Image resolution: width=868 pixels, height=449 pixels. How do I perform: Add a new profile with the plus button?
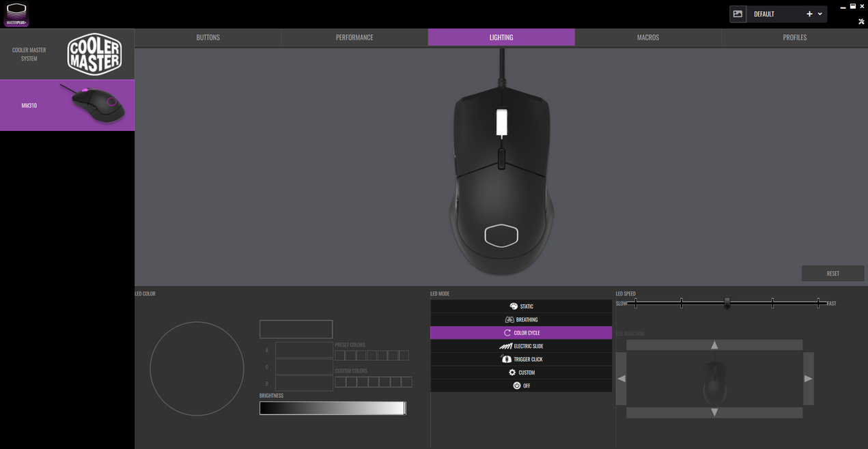(809, 13)
